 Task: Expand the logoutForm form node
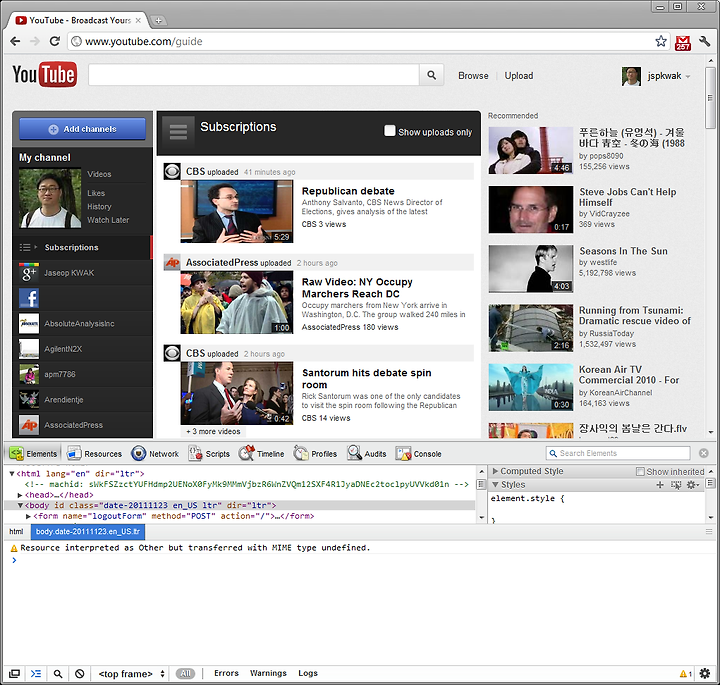[x=28, y=516]
